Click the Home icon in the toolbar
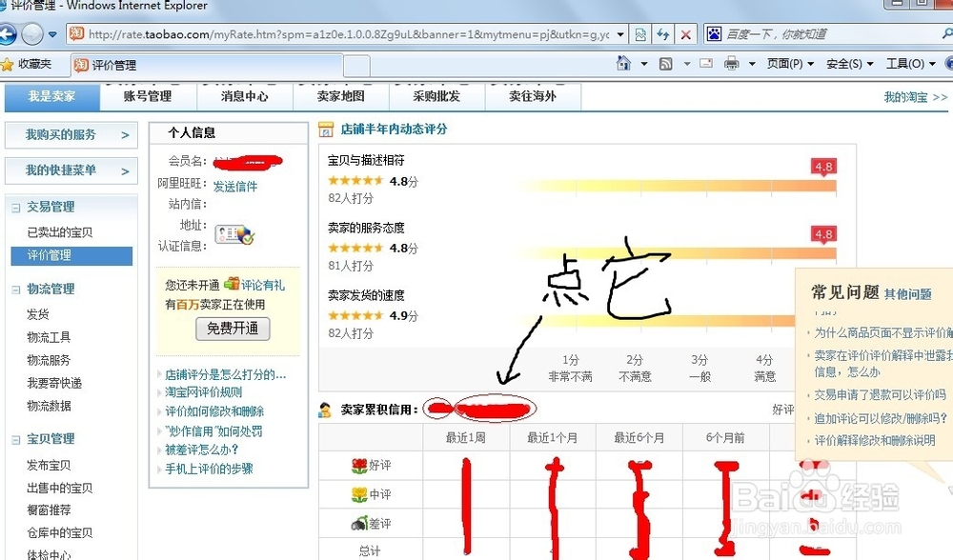The image size is (953, 560). click(x=621, y=61)
